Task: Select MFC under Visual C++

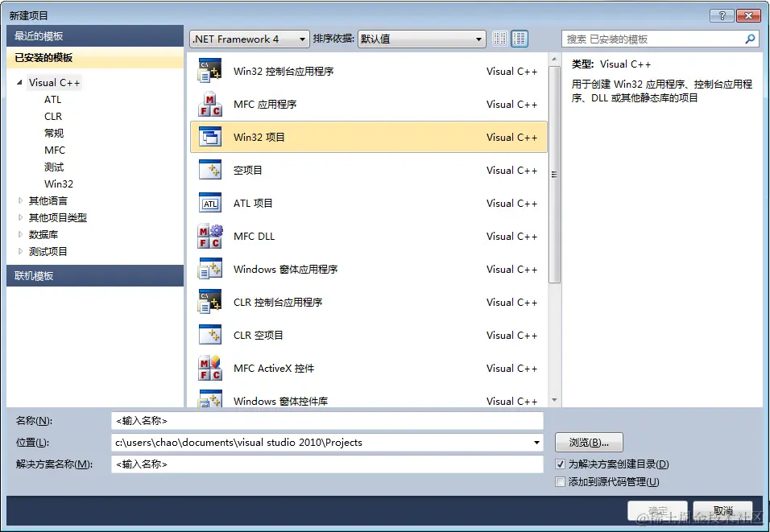Action: [55, 151]
